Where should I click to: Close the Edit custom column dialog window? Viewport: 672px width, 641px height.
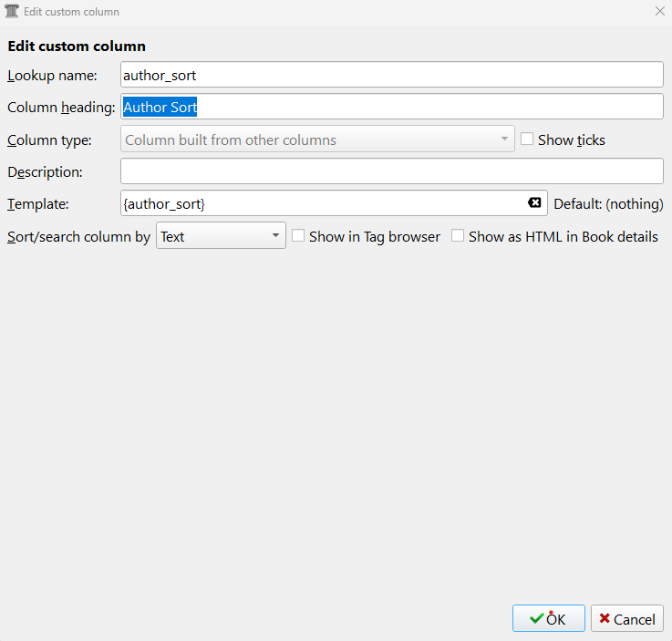point(660,12)
